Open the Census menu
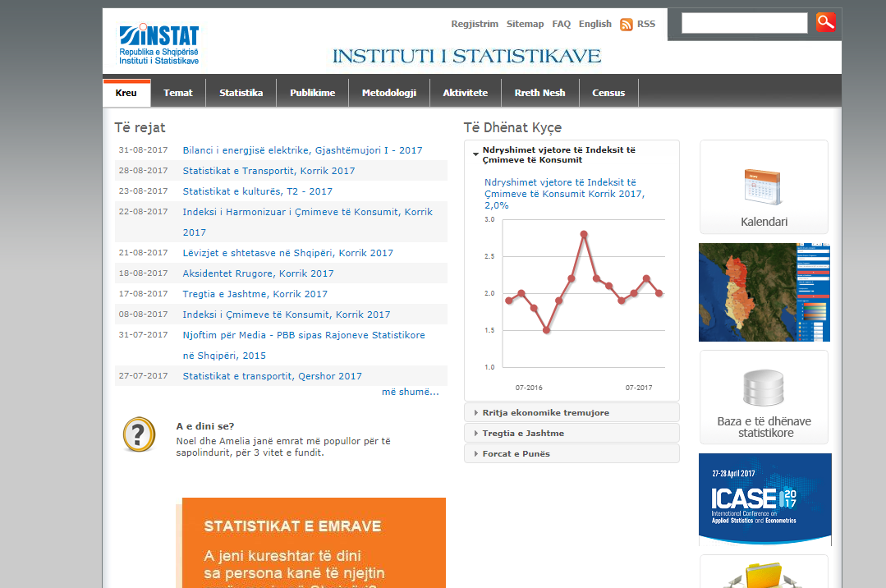Viewport: 886px width, 588px height. [608, 93]
